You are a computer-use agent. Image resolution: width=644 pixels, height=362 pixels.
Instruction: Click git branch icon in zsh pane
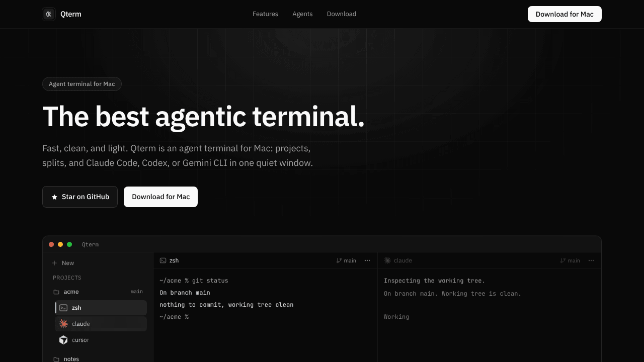339,260
